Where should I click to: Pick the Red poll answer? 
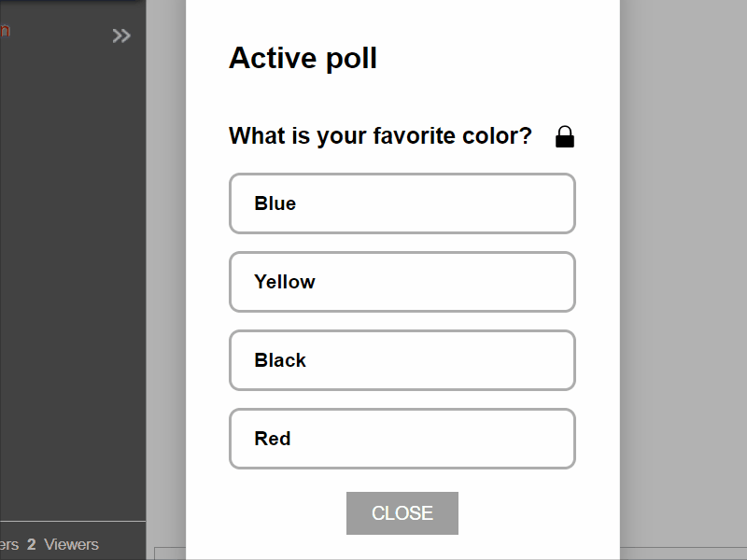click(402, 439)
